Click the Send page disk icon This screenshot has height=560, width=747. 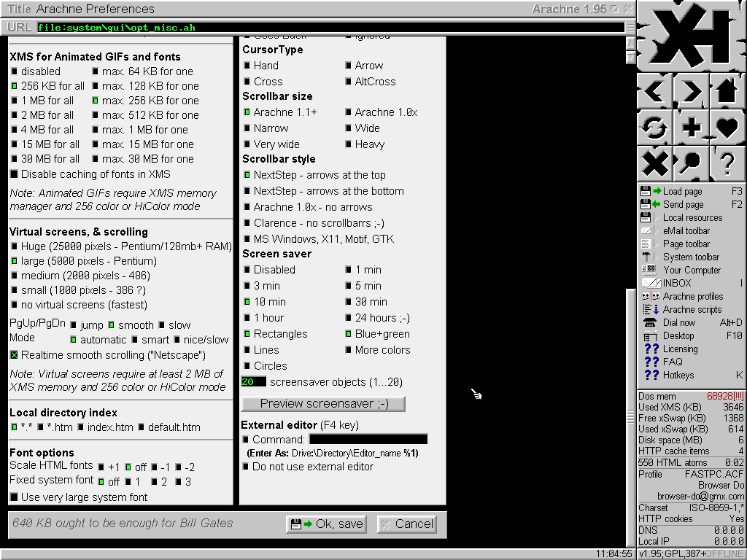click(651, 204)
